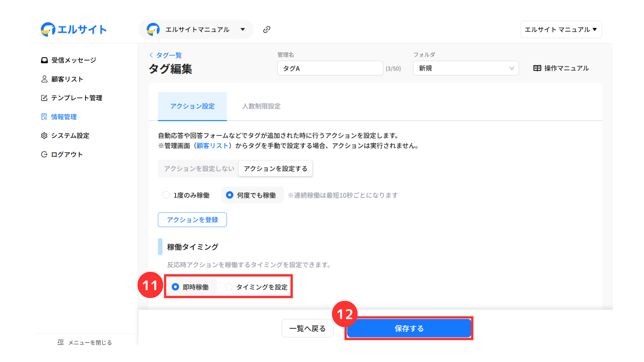
Task: Click the 管理名 input field
Action: coord(330,68)
